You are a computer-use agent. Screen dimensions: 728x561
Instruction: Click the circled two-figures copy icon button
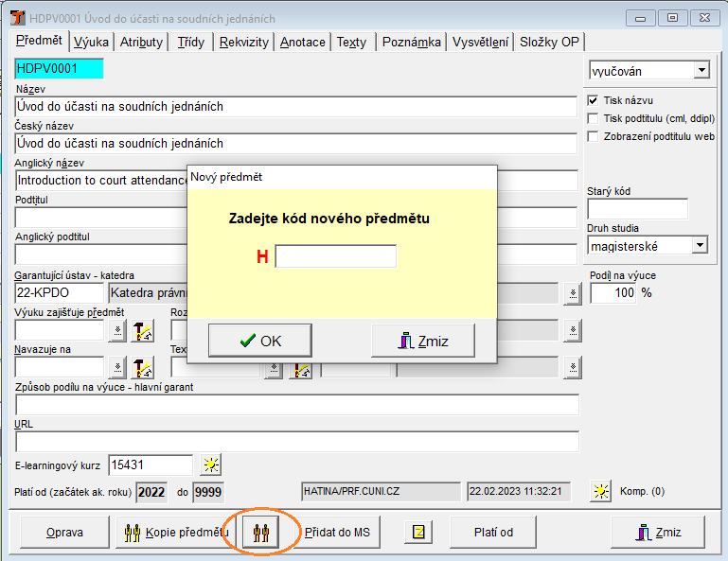pyautogui.click(x=258, y=532)
